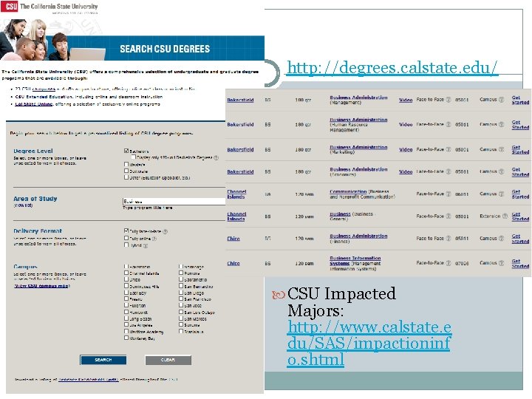Click the gray CLEAR button

pyautogui.click(x=168, y=360)
